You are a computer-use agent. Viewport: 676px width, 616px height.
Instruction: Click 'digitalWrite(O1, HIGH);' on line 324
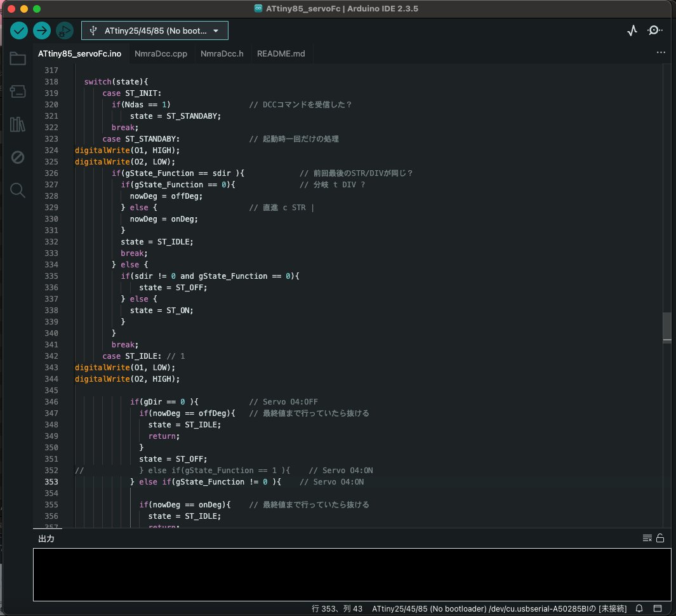[127, 150]
